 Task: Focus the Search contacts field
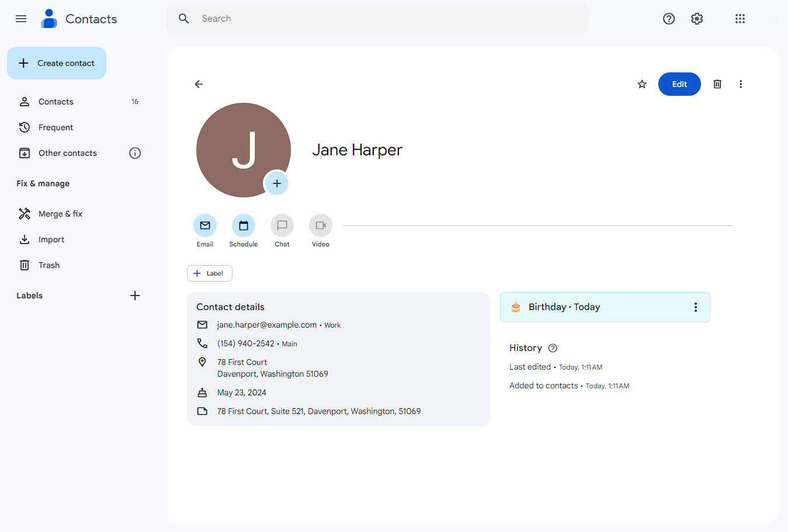point(378,19)
